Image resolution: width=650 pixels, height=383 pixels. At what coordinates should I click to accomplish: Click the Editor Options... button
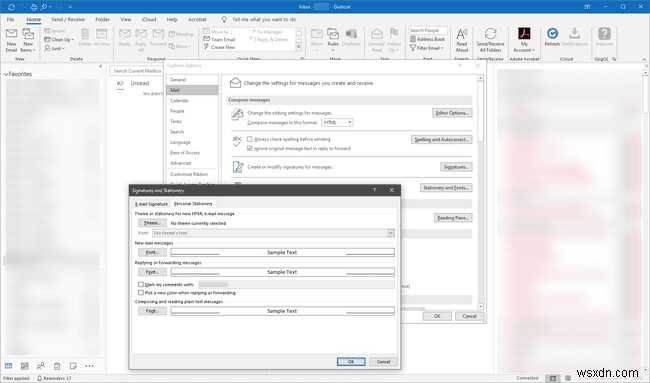pos(452,113)
